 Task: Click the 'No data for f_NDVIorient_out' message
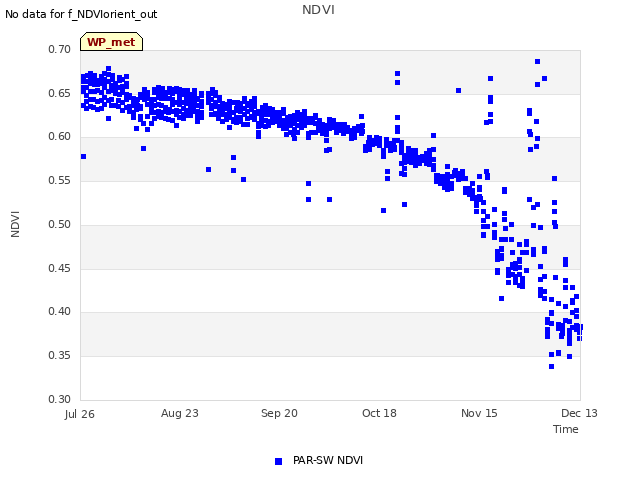(x=81, y=14)
